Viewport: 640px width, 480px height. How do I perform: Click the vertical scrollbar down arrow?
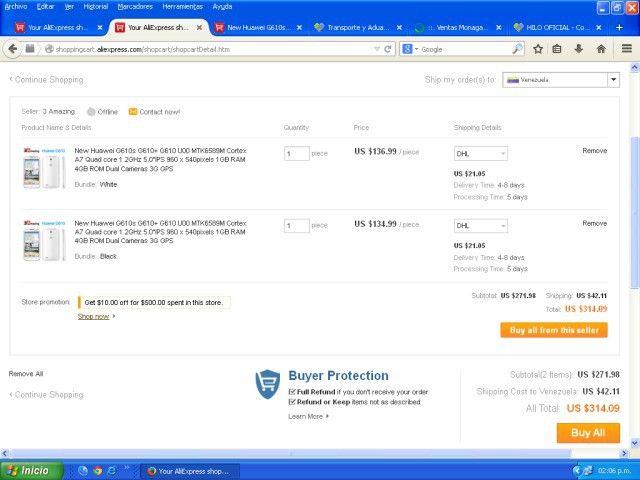[635, 443]
